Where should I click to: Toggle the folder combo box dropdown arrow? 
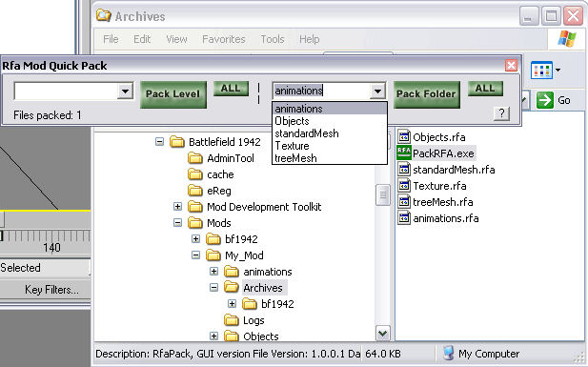coord(377,91)
